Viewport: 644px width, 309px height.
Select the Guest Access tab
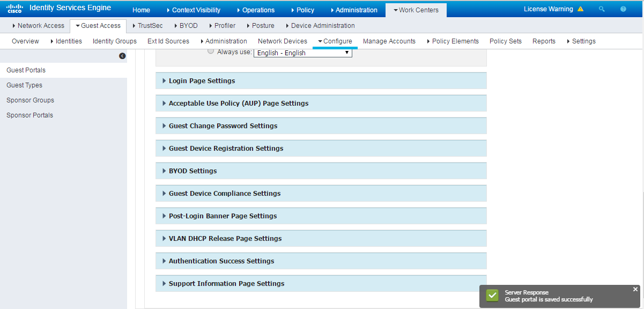tap(98, 26)
